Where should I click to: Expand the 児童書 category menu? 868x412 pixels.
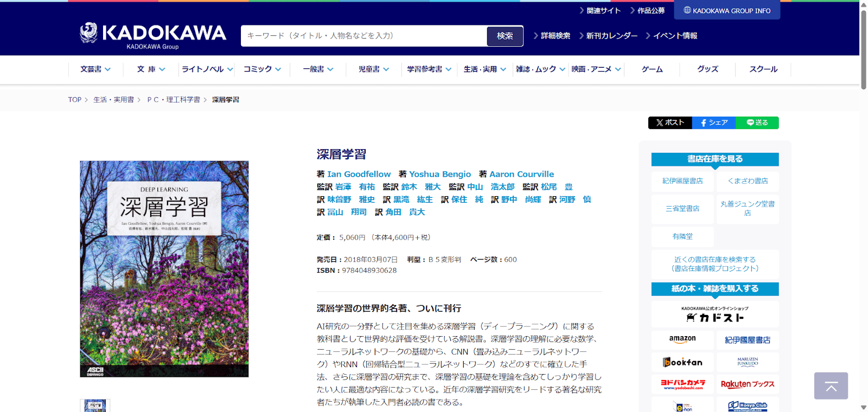tap(373, 69)
